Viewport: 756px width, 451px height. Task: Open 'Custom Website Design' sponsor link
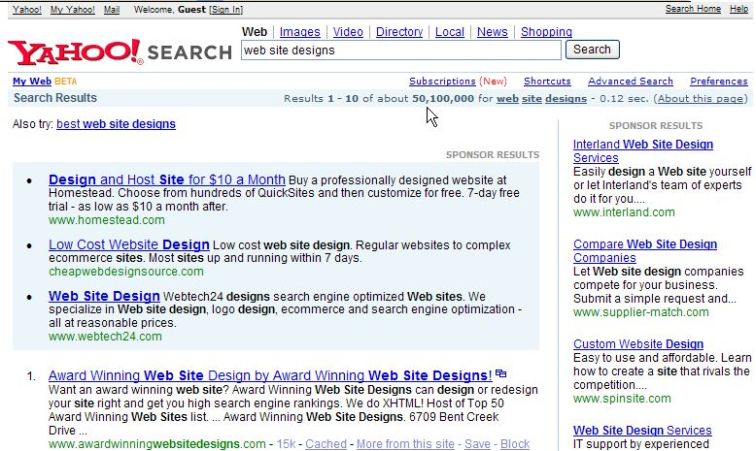tap(638, 344)
